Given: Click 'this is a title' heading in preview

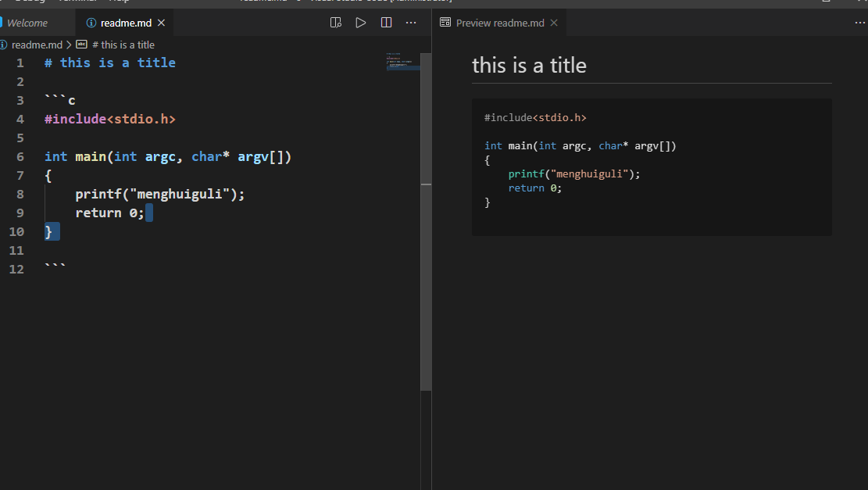Looking at the screenshot, I should pos(529,66).
